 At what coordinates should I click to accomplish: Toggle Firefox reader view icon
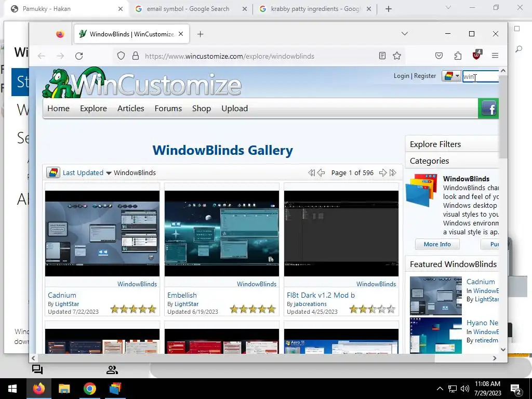click(382, 56)
